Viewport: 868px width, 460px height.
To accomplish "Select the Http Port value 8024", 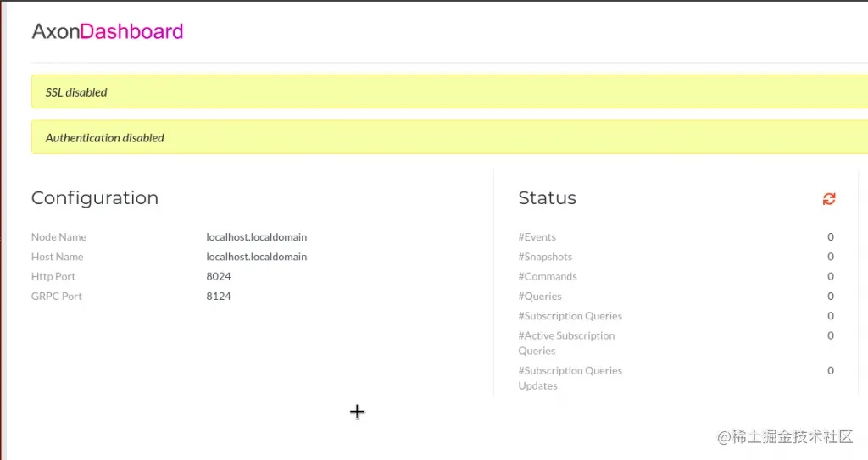I will (219, 276).
